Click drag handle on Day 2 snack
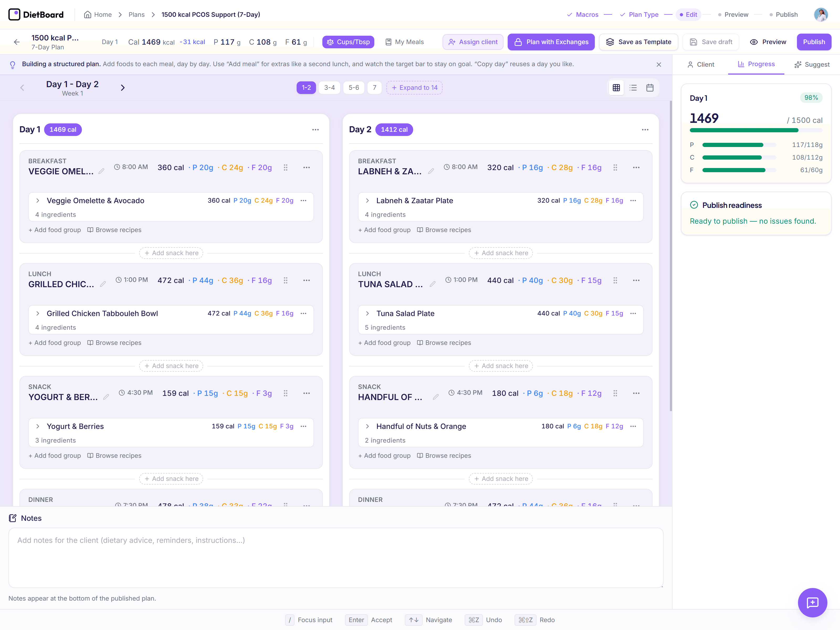Viewport: 840px width, 630px height. click(x=615, y=393)
